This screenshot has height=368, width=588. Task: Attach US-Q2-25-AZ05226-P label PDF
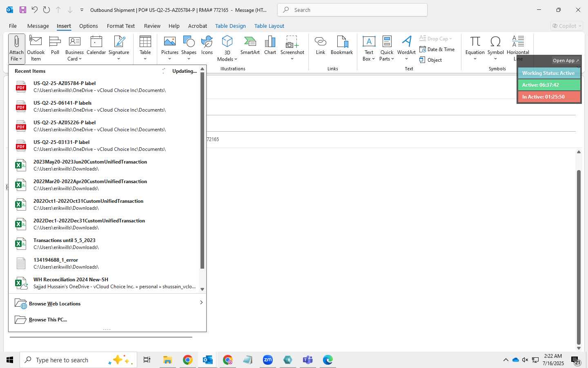pyautogui.click(x=105, y=126)
